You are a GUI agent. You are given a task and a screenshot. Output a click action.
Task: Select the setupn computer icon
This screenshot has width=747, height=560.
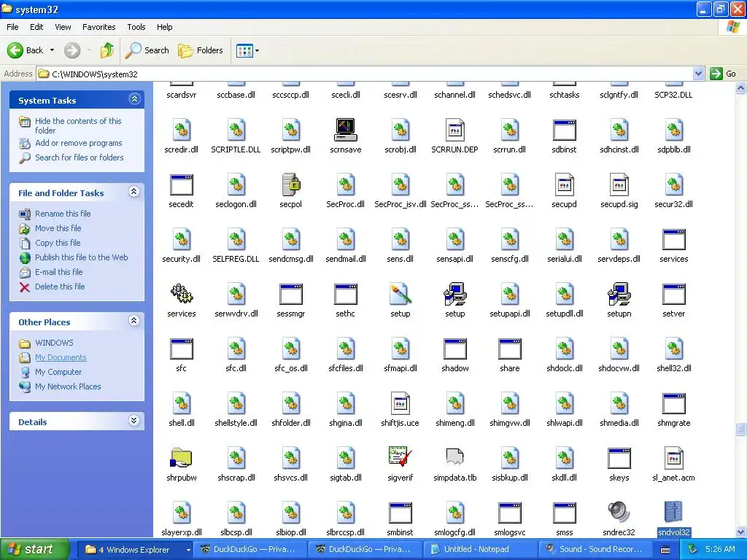pos(619,294)
